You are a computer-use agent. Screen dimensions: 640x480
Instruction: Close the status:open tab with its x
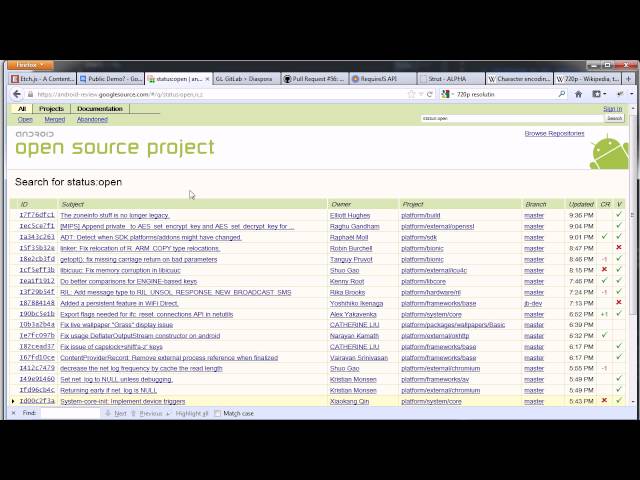[x=207, y=79]
